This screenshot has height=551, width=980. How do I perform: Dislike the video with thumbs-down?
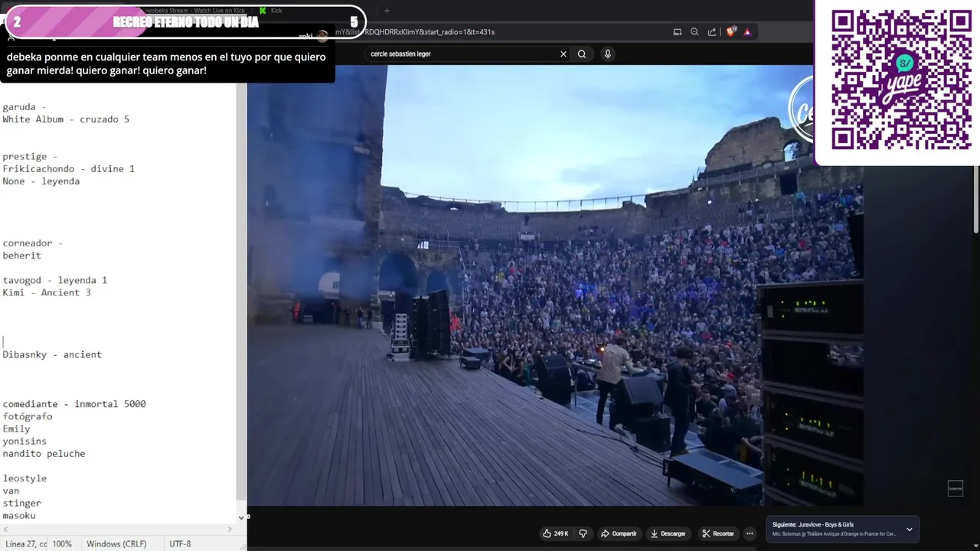(x=583, y=533)
